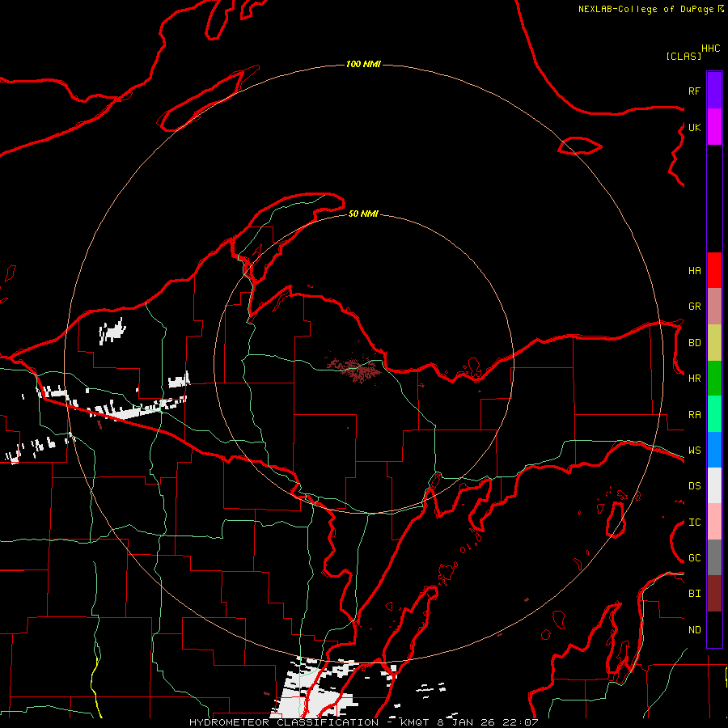Click the HA red legend swatch
The width and height of the screenshot is (728, 728).
(714, 270)
